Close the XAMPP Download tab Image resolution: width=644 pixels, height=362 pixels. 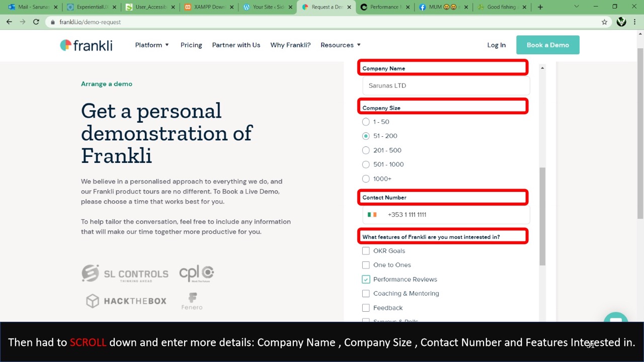coord(232,7)
